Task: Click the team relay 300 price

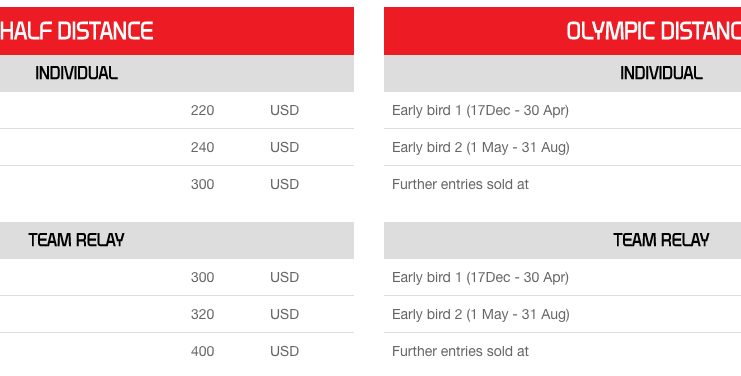Action: coord(202,277)
